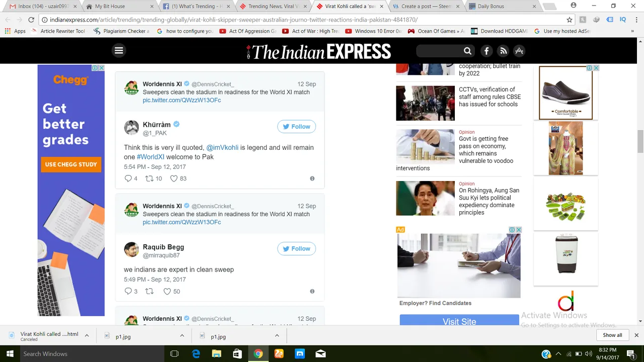Viewport: 644px width, 362px height.
Task: Switch to Inbox (104) Gmail tab
Action: pos(43,6)
